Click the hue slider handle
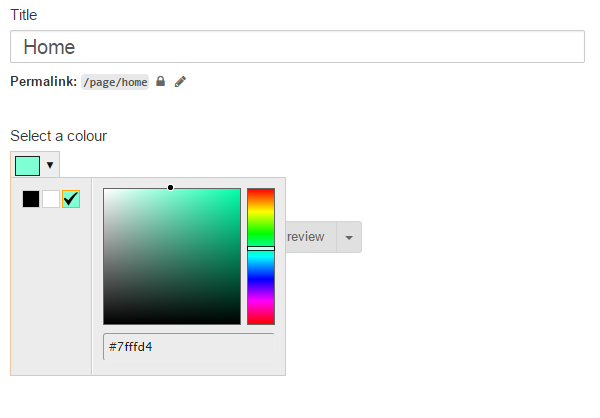Image resolution: width=600 pixels, height=418 pixels. pos(261,248)
